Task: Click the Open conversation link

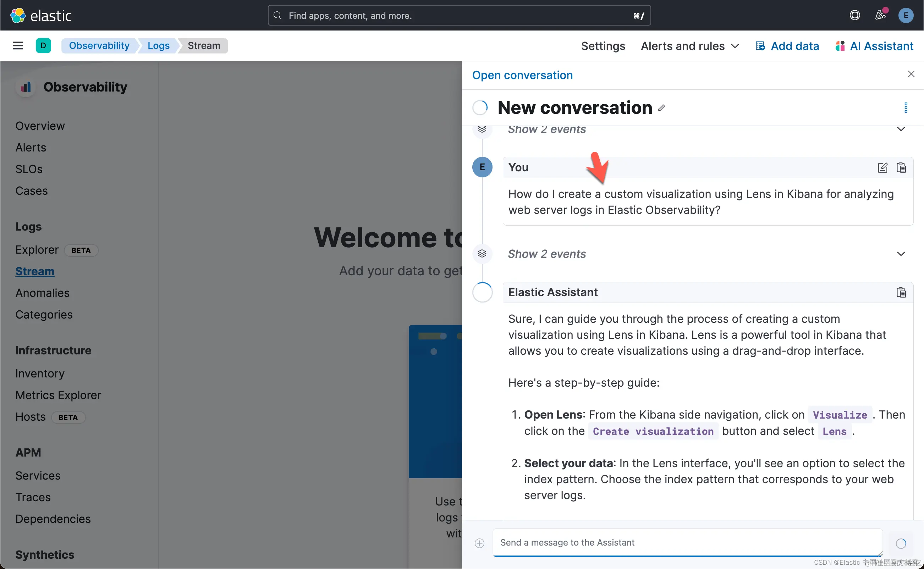Action: point(522,75)
